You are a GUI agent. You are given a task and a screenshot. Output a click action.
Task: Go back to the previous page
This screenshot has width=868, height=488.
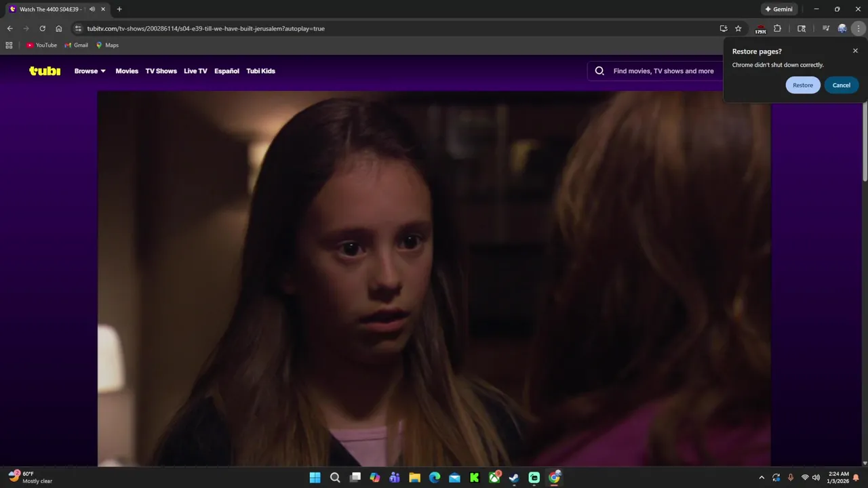(x=9, y=28)
